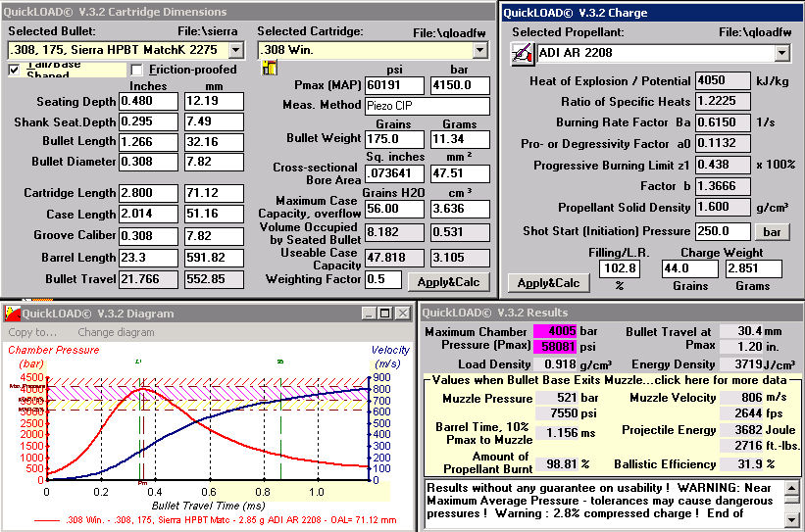Open the Selected Cartridge .308 Win. dropdown
This screenshot has width=805, height=532.
(480, 50)
